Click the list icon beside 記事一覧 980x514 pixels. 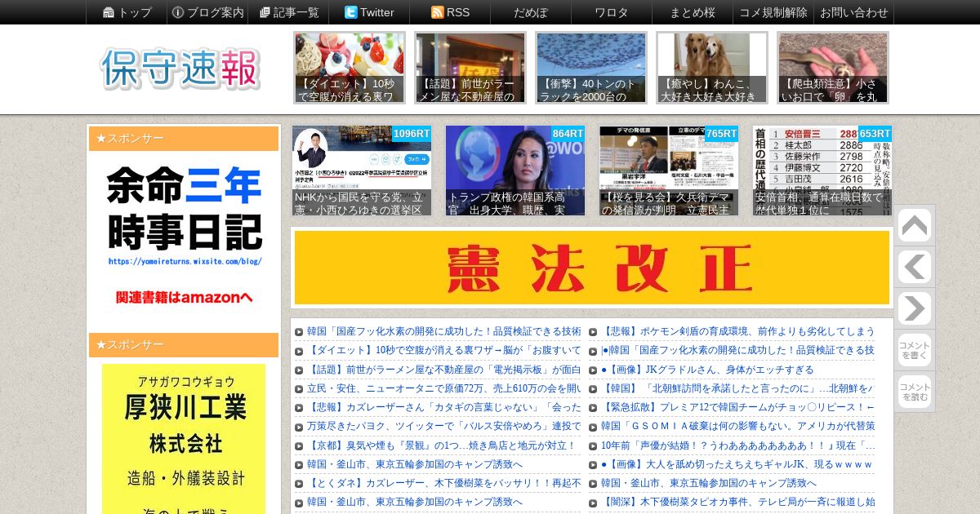pos(265,12)
